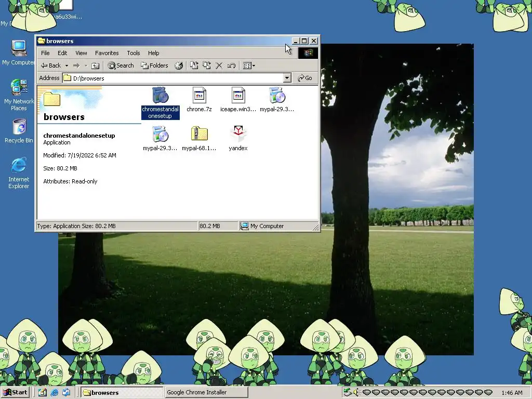Open the Edit menu
The image size is (532, 399).
pos(62,53)
